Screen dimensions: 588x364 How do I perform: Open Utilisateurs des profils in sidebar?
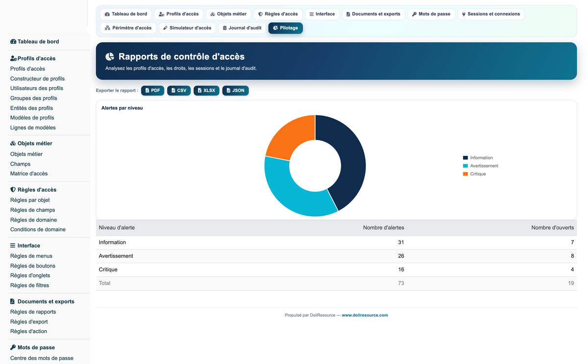[x=37, y=88]
